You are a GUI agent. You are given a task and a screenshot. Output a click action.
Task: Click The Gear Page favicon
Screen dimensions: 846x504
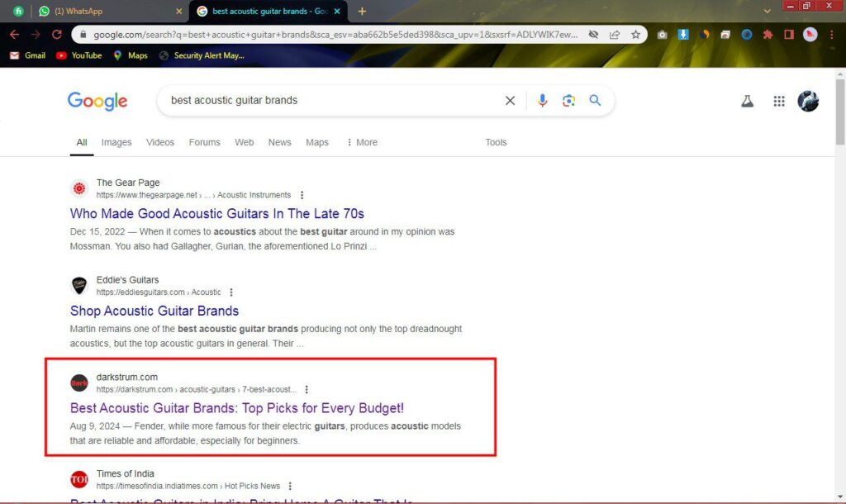(x=79, y=188)
